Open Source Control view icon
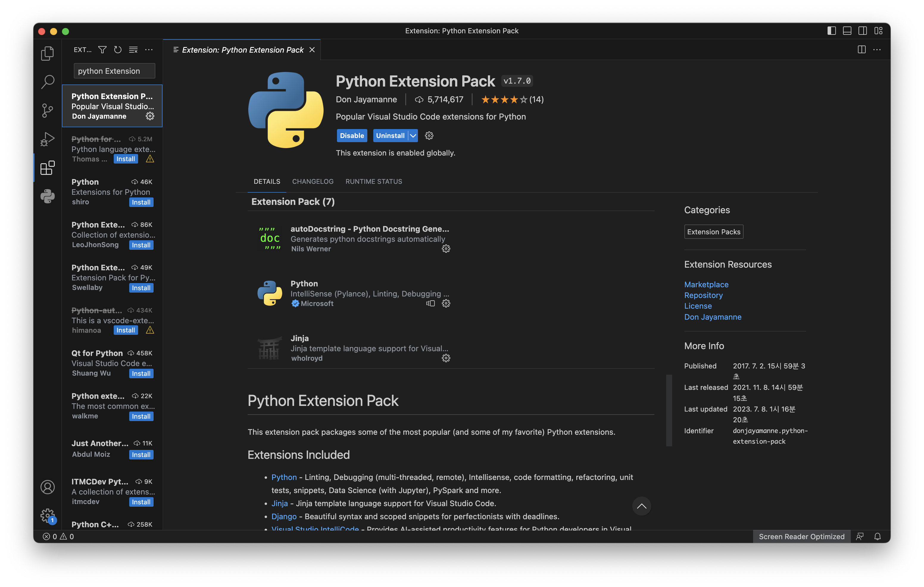924x587 pixels. coord(47,110)
